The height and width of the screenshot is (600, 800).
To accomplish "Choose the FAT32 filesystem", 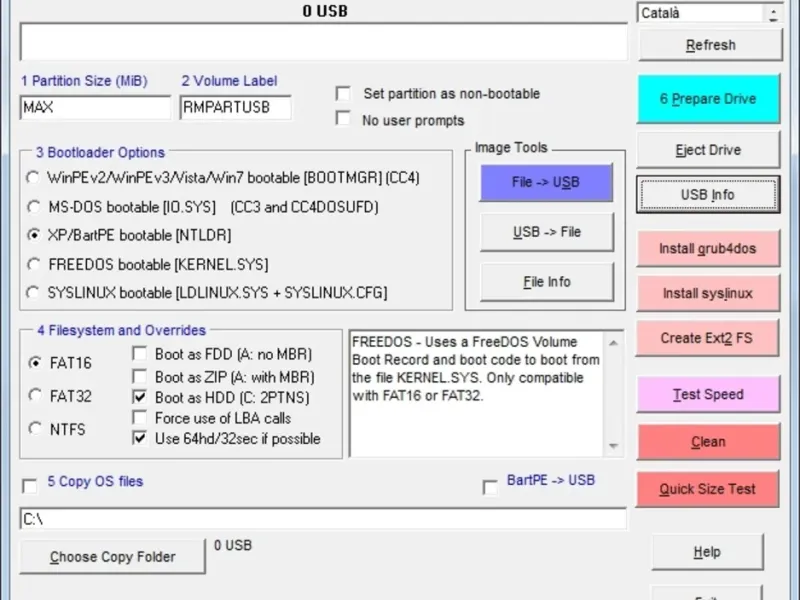I will [x=35, y=395].
